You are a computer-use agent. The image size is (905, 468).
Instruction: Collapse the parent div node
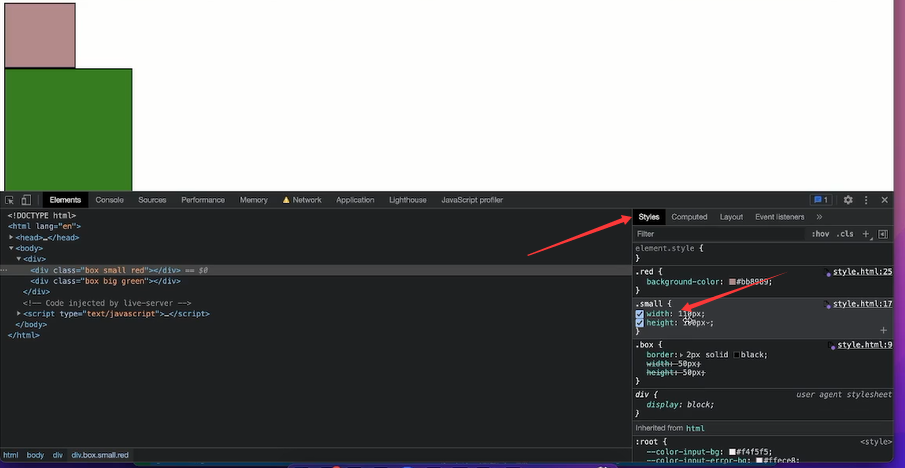18,259
